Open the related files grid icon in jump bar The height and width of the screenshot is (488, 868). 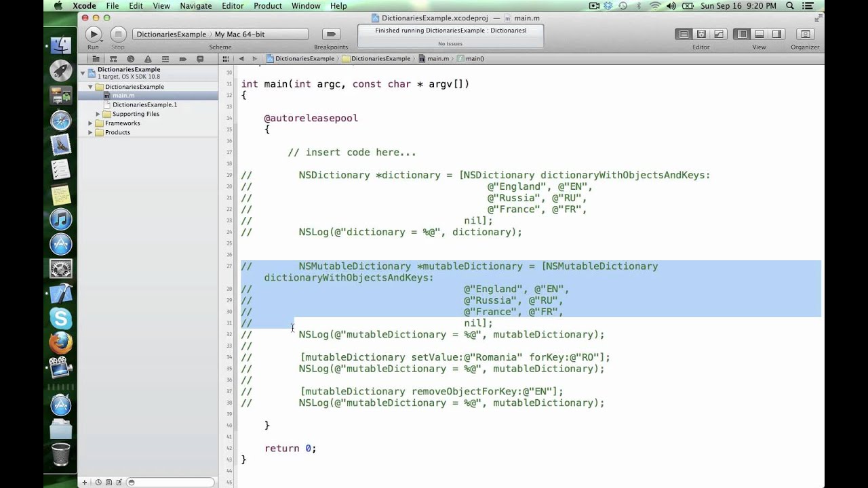point(226,59)
